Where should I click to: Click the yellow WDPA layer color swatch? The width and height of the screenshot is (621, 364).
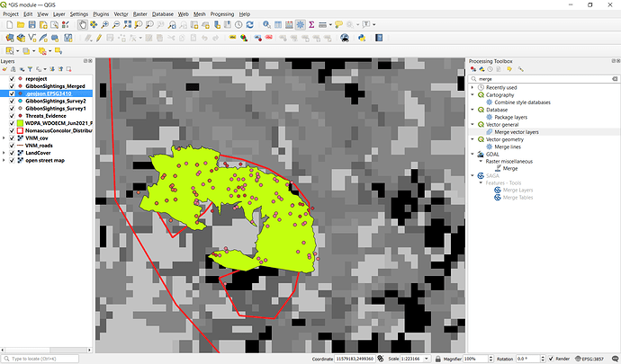click(x=20, y=123)
